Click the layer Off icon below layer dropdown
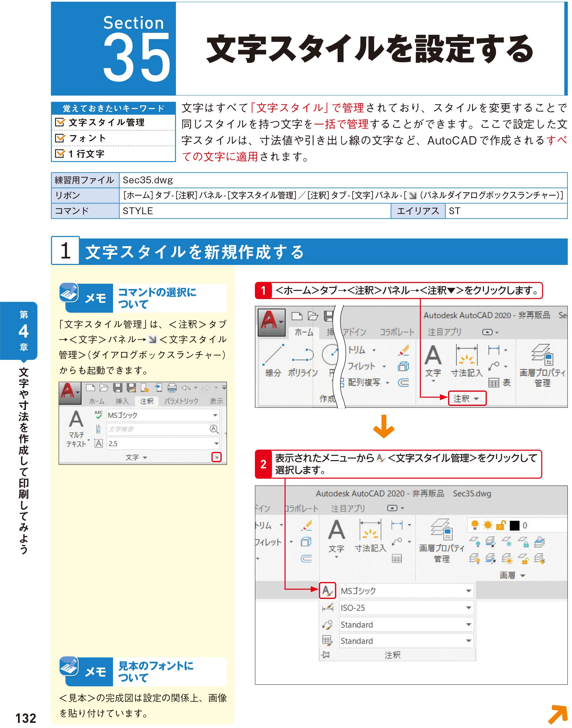 pyautogui.click(x=475, y=542)
